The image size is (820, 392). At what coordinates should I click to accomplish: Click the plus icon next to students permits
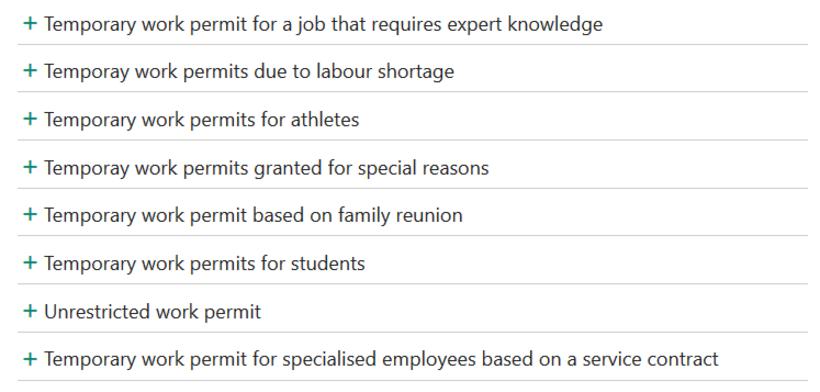30,262
